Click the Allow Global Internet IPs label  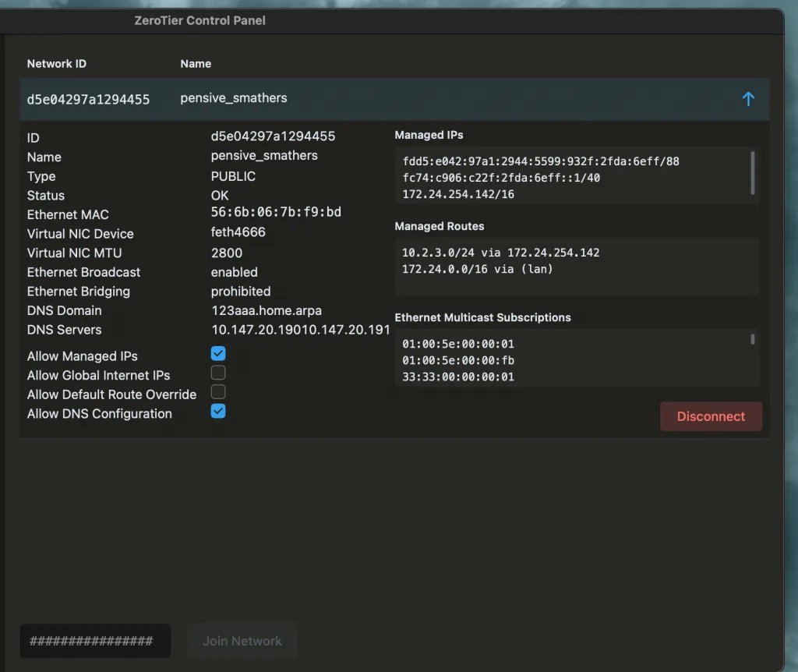pyautogui.click(x=98, y=375)
